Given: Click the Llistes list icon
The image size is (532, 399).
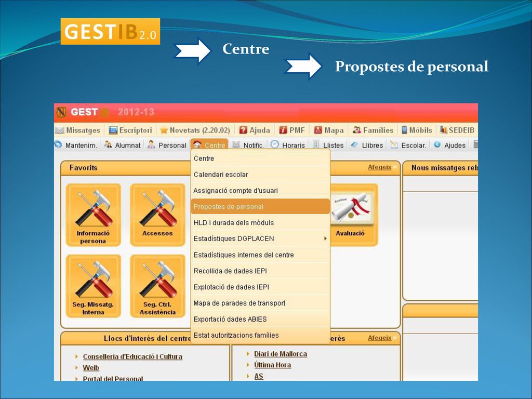Looking at the screenshot, I should coord(316,145).
